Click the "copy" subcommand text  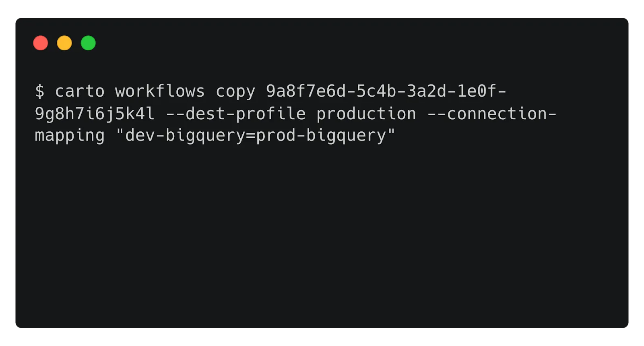[235, 91]
